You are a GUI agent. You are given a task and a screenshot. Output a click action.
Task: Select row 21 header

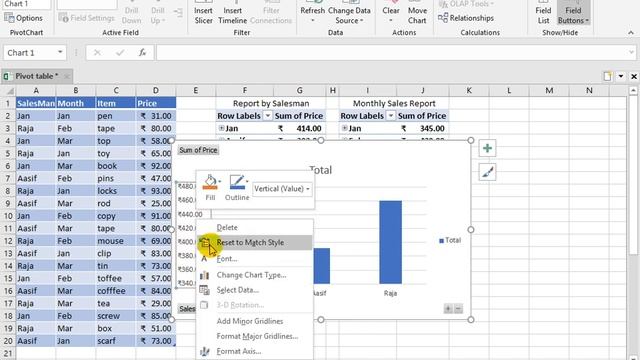pyautogui.click(x=8, y=353)
